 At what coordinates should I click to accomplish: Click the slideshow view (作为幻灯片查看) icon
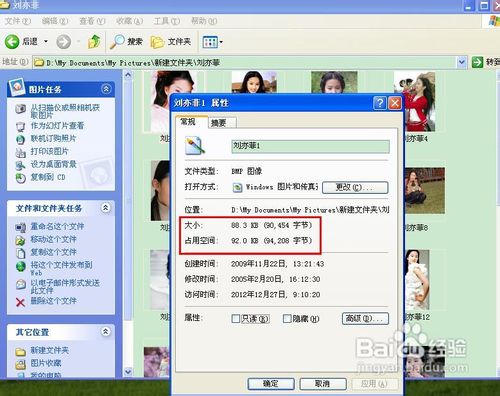[x=21, y=127]
